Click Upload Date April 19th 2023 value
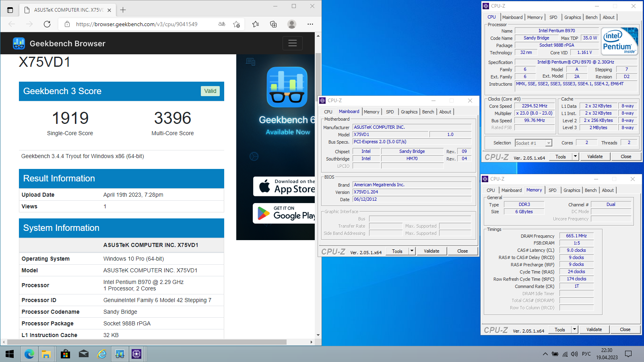This screenshot has height=362, width=644. coord(133,195)
